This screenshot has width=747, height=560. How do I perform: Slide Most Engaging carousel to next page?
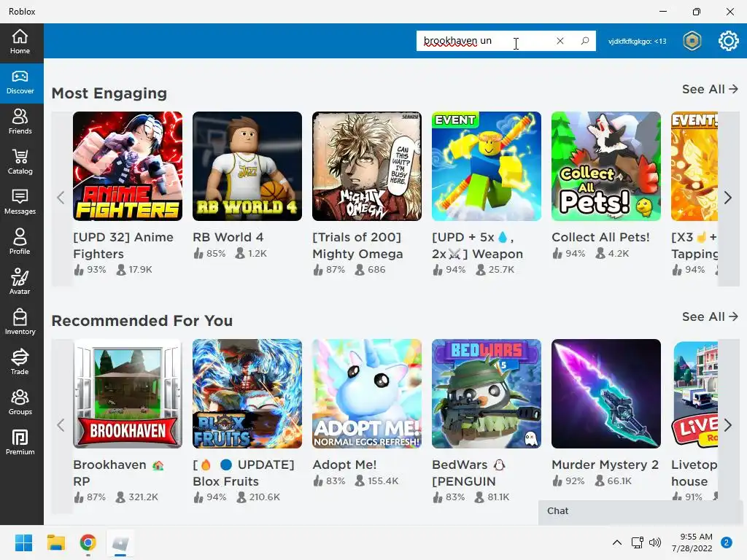click(x=728, y=198)
